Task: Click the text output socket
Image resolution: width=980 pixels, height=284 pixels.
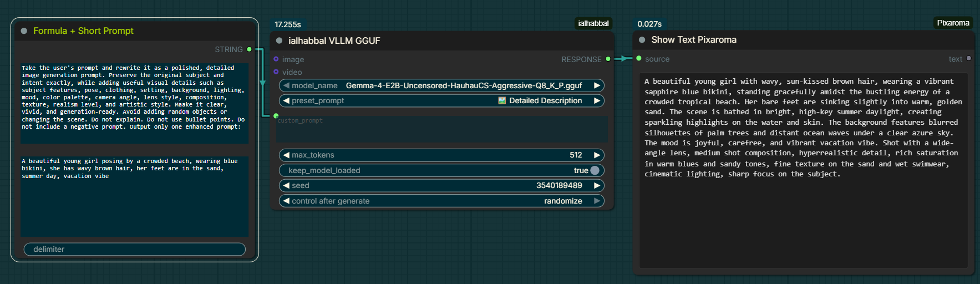Action: (968, 58)
